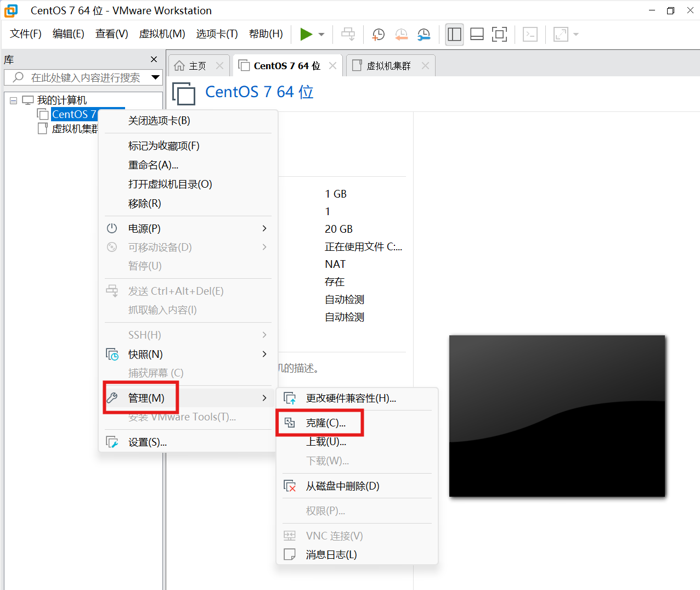Enter full screen mode icon

[499, 34]
